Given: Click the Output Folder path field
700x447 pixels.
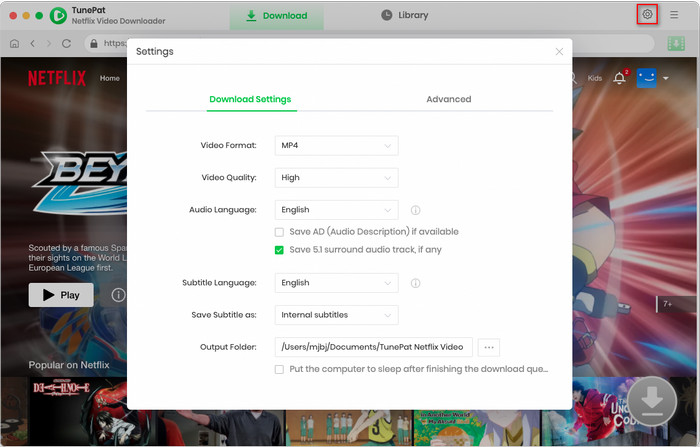Looking at the screenshot, I should 373,347.
